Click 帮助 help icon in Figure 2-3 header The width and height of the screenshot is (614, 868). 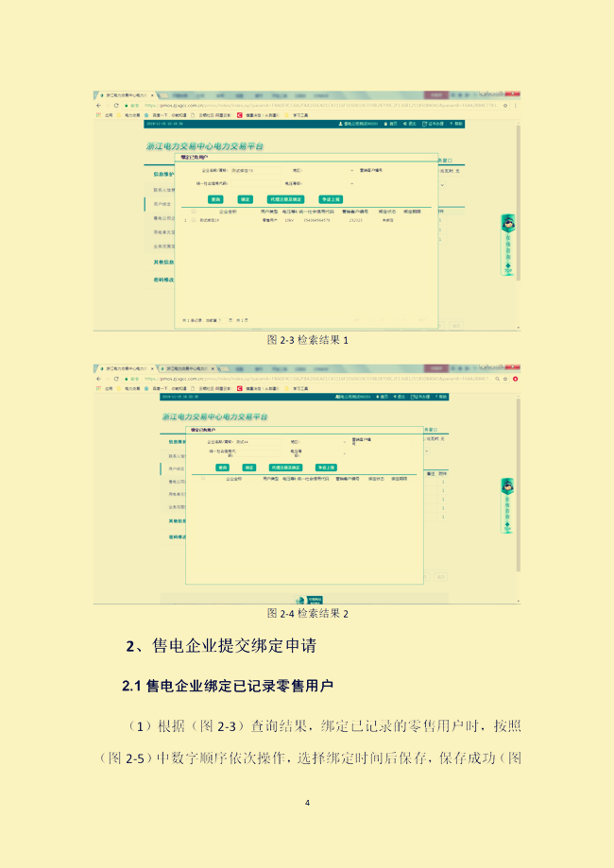449,124
